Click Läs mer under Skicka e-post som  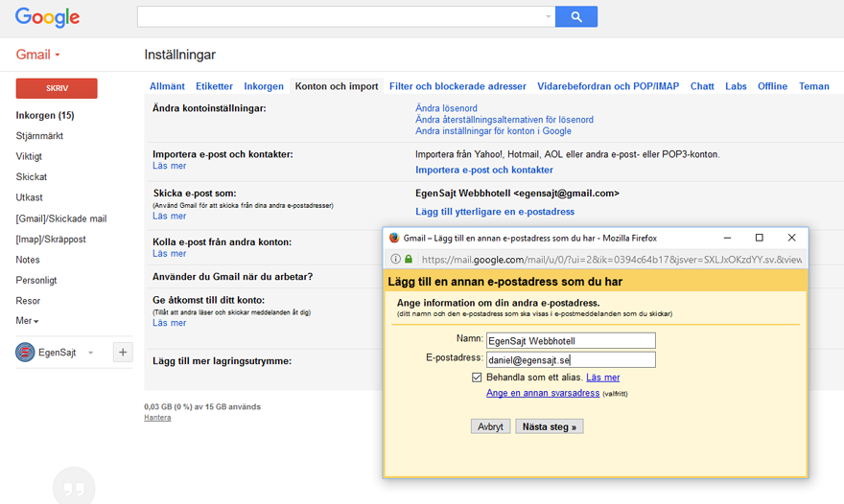pos(169,216)
